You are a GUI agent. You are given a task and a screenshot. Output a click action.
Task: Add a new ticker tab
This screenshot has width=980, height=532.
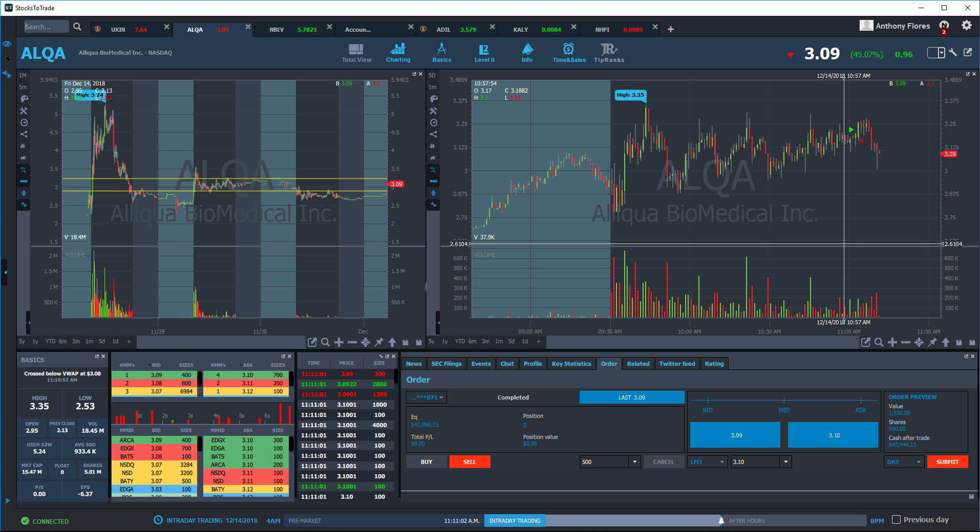click(671, 30)
